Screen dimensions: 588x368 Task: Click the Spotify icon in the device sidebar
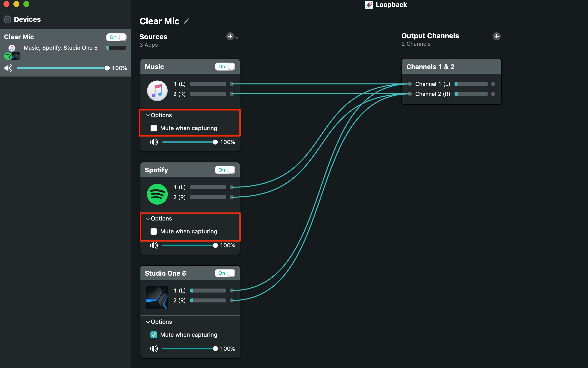8,56
